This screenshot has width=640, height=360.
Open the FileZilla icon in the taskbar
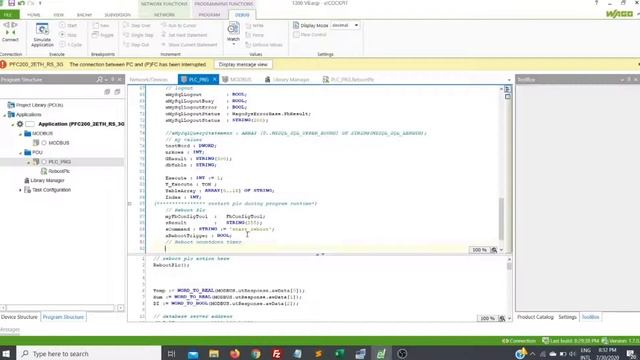[276, 353]
